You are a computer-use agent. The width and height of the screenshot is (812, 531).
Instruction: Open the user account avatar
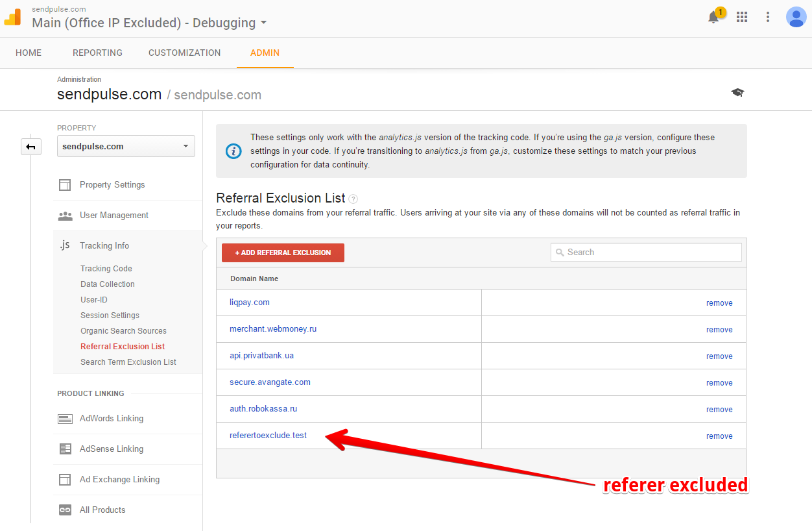tap(796, 17)
